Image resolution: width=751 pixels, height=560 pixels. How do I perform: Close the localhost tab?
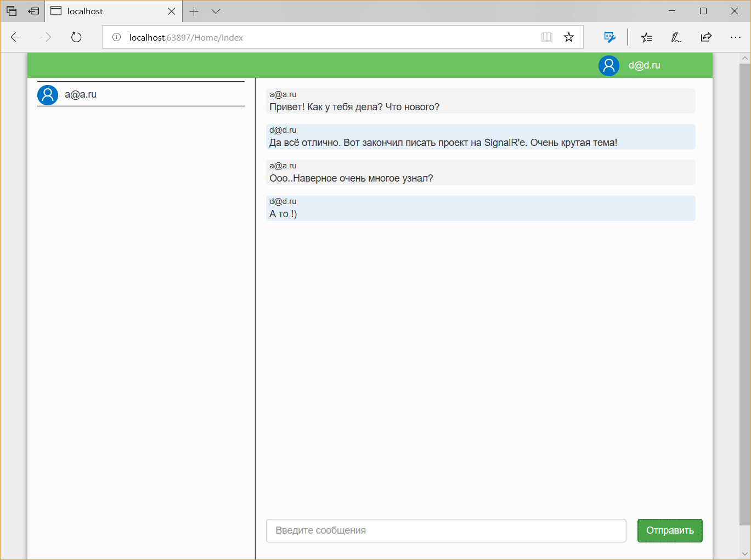pos(172,11)
